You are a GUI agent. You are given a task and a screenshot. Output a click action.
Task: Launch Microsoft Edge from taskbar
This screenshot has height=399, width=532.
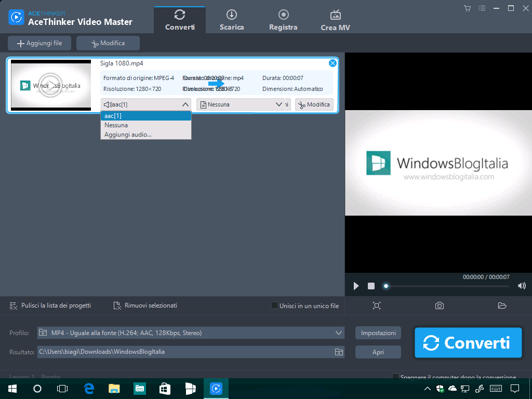pos(89,389)
